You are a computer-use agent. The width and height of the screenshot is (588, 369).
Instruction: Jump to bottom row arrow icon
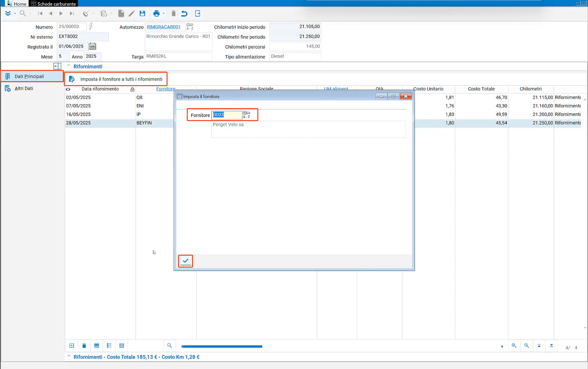pos(551,346)
